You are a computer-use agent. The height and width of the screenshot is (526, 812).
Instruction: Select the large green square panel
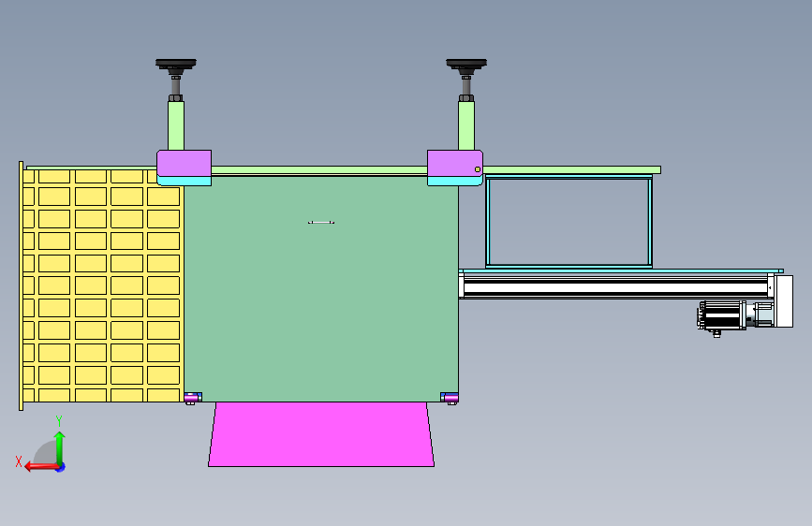coord(321,289)
